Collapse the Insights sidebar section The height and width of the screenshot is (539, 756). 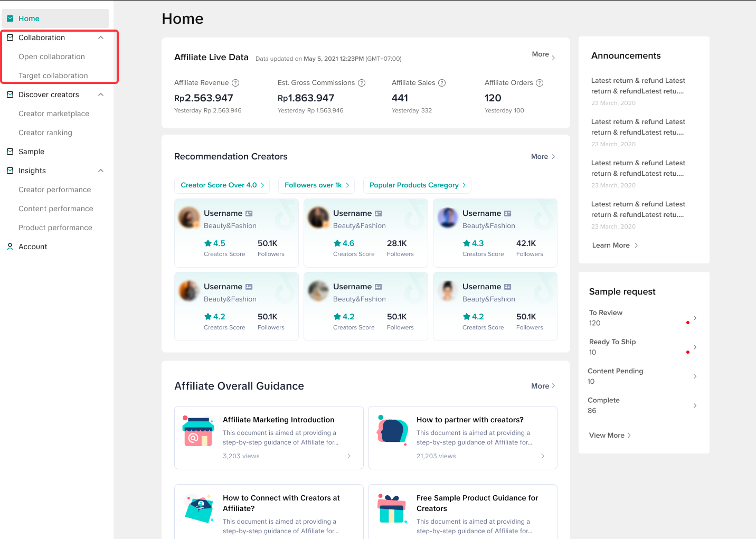[101, 171]
